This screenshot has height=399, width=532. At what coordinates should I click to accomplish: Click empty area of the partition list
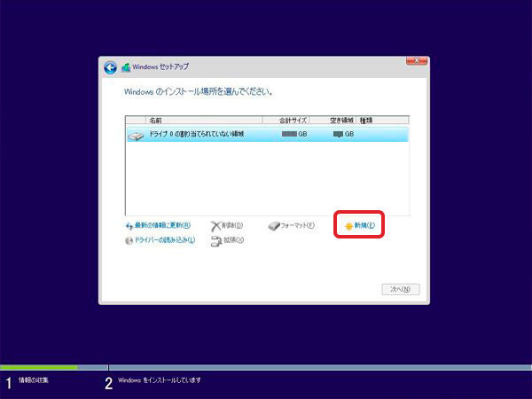pos(266,177)
